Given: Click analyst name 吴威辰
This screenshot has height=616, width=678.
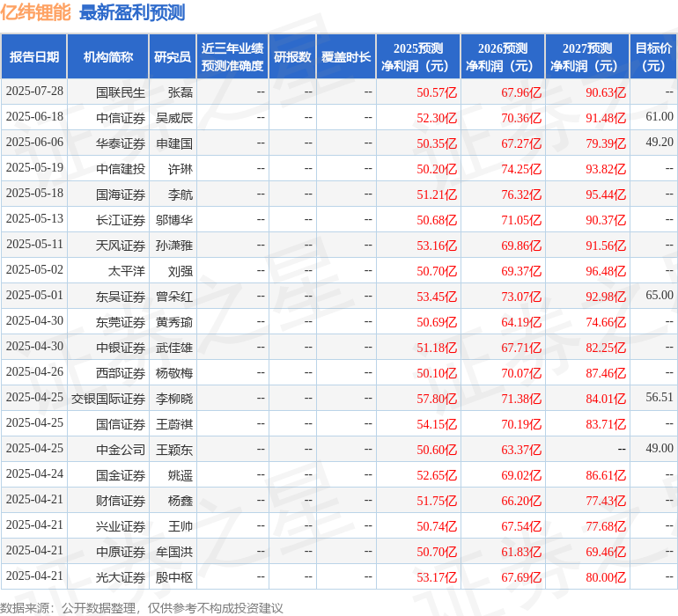Looking at the screenshot, I should (x=174, y=118).
